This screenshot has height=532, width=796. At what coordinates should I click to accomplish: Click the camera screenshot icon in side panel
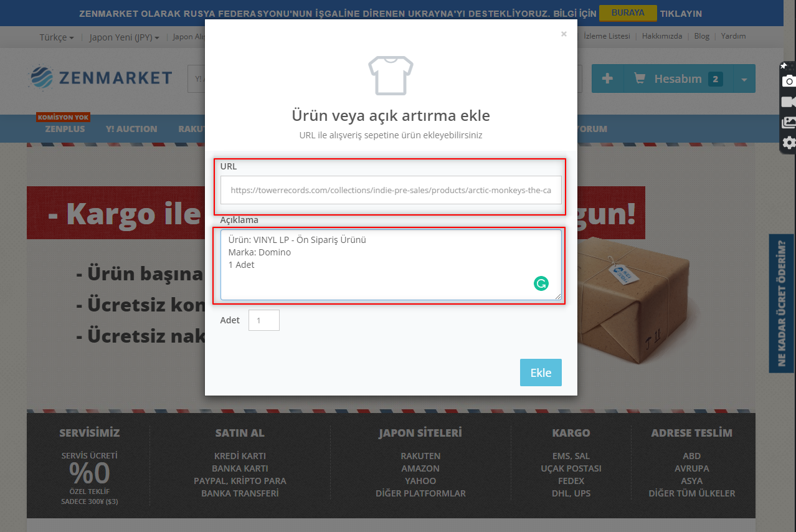(789, 82)
